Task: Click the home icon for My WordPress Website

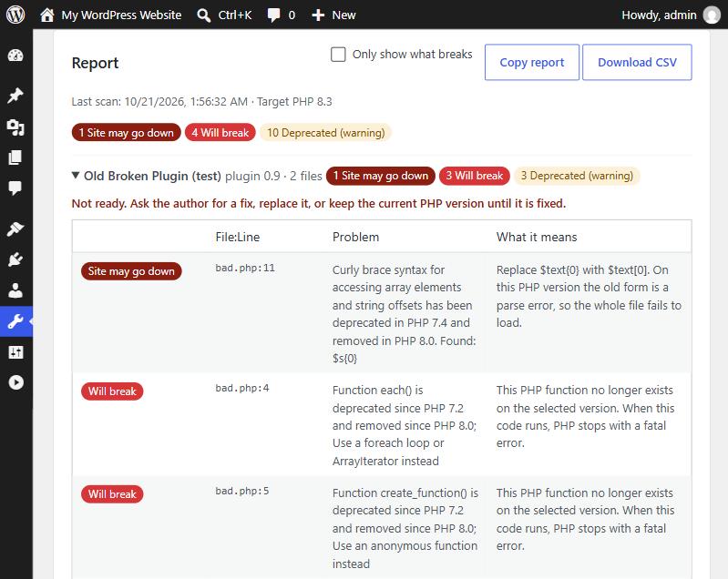Action: (x=46, y=15)
